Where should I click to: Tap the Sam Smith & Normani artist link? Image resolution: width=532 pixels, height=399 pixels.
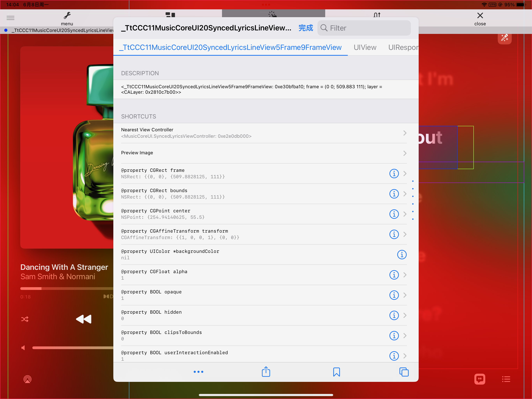(x=58, y=276)
